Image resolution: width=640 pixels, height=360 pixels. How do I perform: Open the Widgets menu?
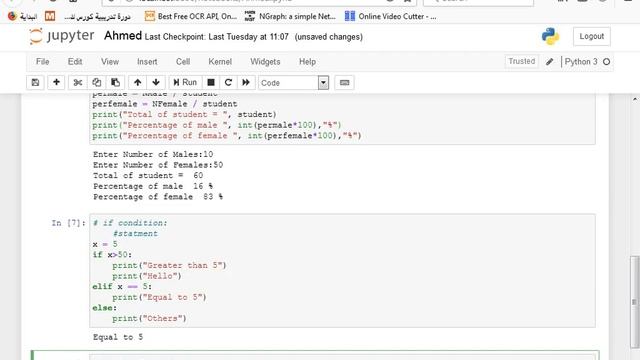tap(265, 62)
